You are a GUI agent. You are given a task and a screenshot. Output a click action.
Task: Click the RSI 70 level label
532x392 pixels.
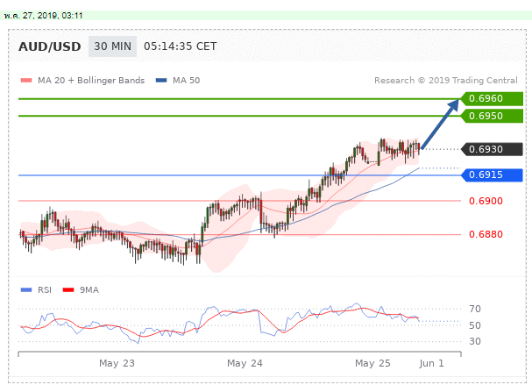coord(475,309)
